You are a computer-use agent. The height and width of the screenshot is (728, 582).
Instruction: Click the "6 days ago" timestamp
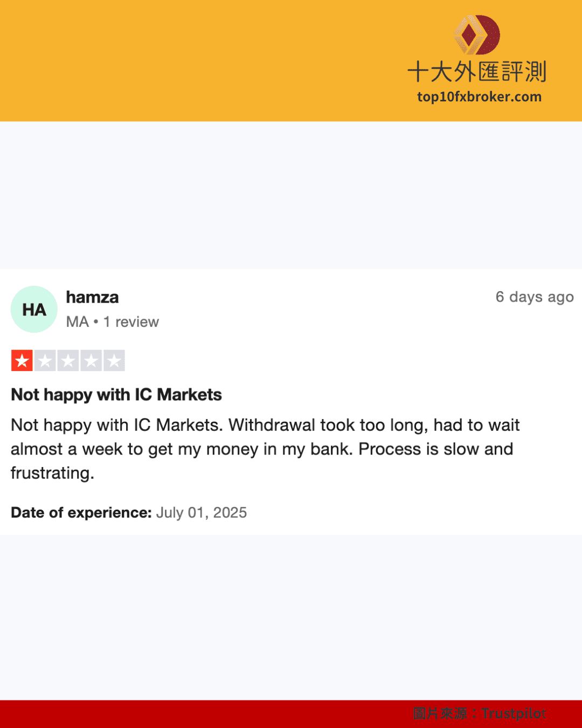point(534,297)
